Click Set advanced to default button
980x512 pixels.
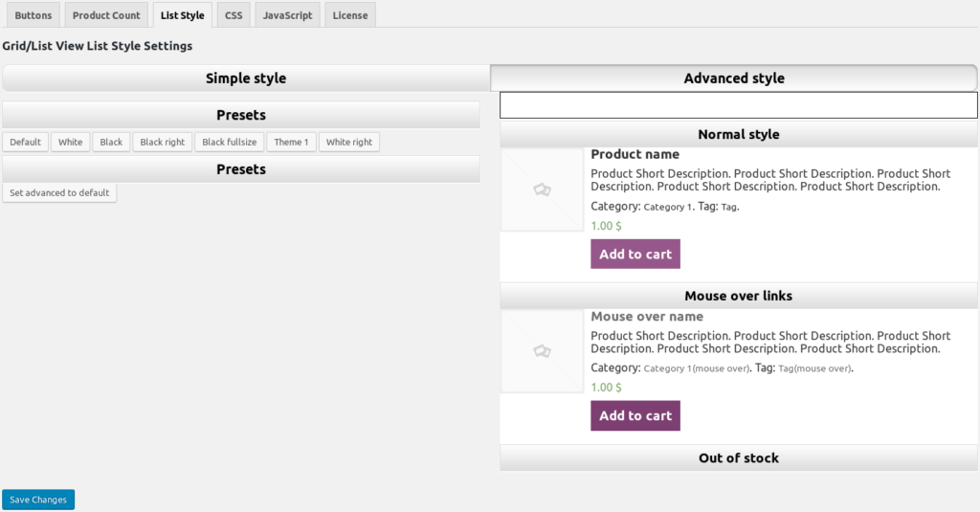59,193
